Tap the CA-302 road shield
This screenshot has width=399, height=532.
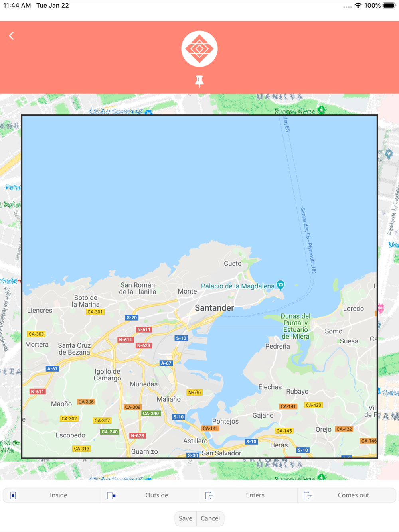(69, 419)
